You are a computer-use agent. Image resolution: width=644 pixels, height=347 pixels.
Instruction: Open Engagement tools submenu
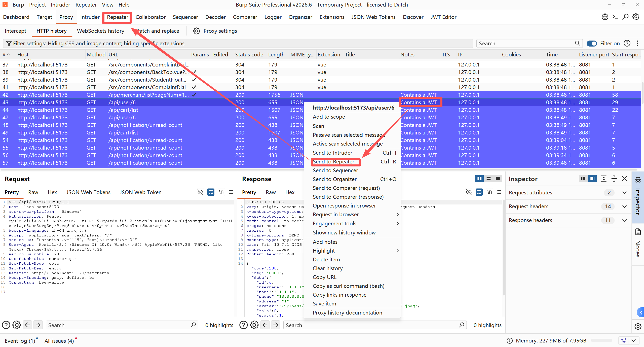[x=352, y=224]
